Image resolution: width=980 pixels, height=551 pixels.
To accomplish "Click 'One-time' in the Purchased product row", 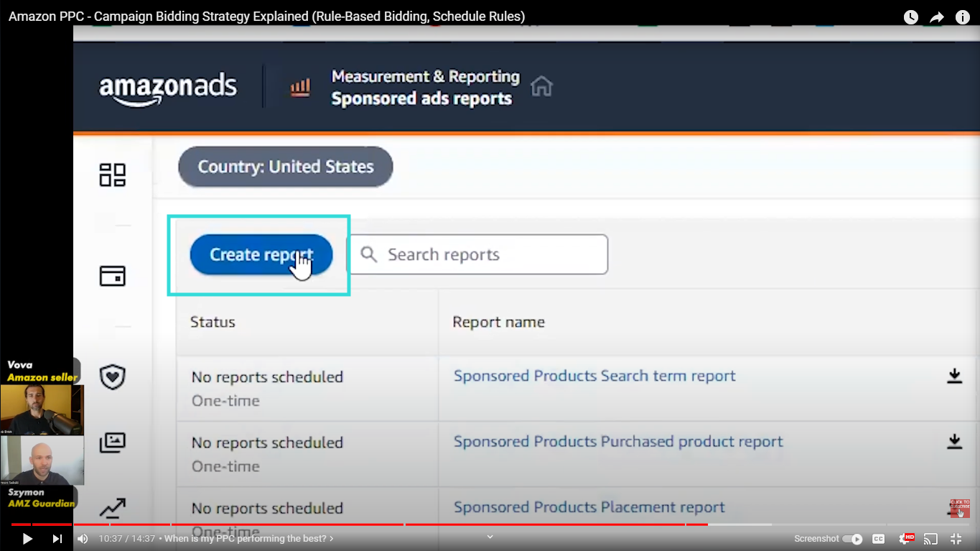I will click(225, 466).
